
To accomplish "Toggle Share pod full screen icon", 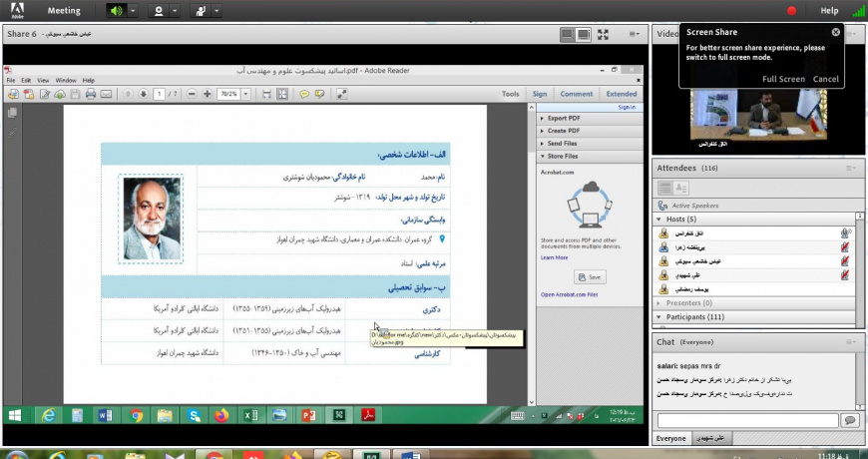I will [x=603, y=34].
